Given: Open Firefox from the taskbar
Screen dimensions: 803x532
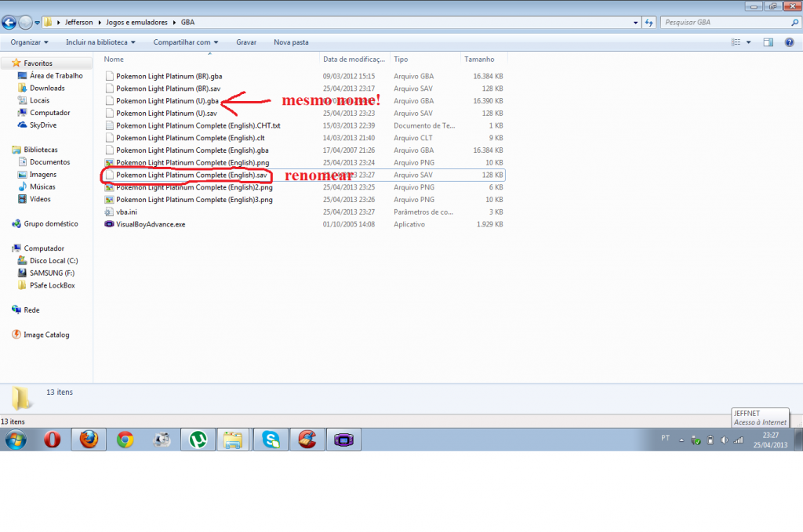Looking at the screenshot, I should [89, 440].
